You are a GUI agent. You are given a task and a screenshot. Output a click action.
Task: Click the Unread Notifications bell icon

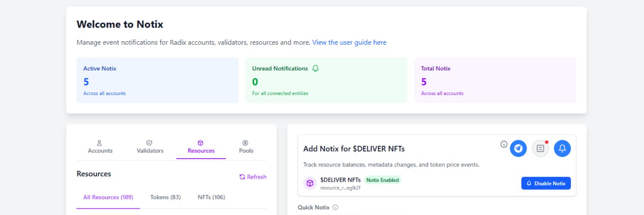click(x=316, y=68)
